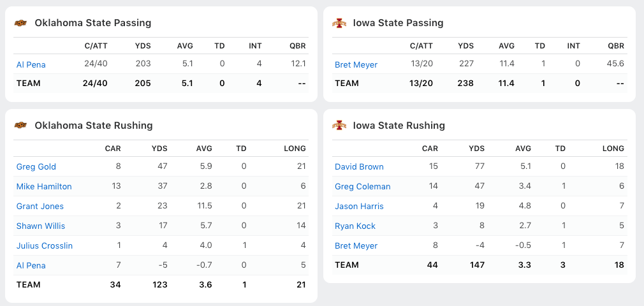Open Bret Meyer's link in the rushing table
644x306 pixels.
pos(356,246)
